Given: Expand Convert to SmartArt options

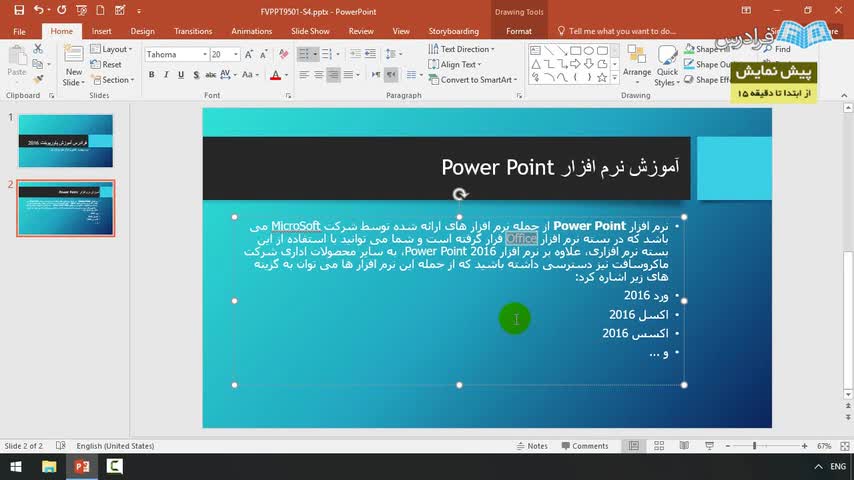Looking at the screenshot, I should pyautogui.click(x=473, y=80).
